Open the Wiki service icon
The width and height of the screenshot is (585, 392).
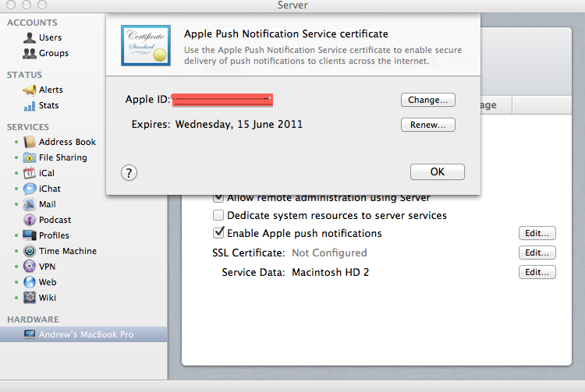(30, 298)
